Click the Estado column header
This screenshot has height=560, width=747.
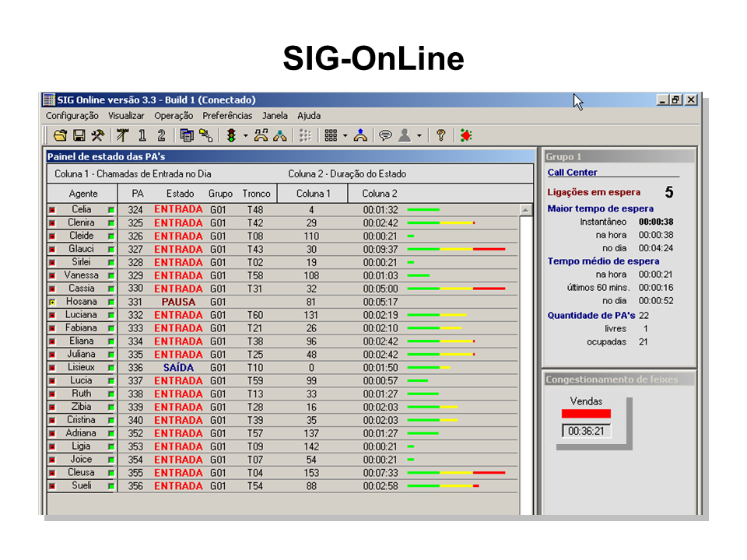coord(180,194)
